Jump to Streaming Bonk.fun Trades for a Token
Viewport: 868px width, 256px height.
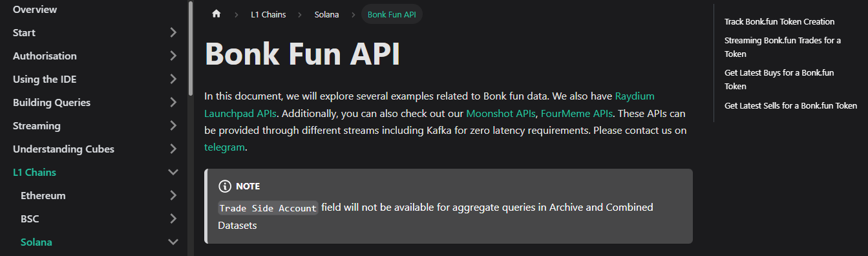[x=783, y=47]
